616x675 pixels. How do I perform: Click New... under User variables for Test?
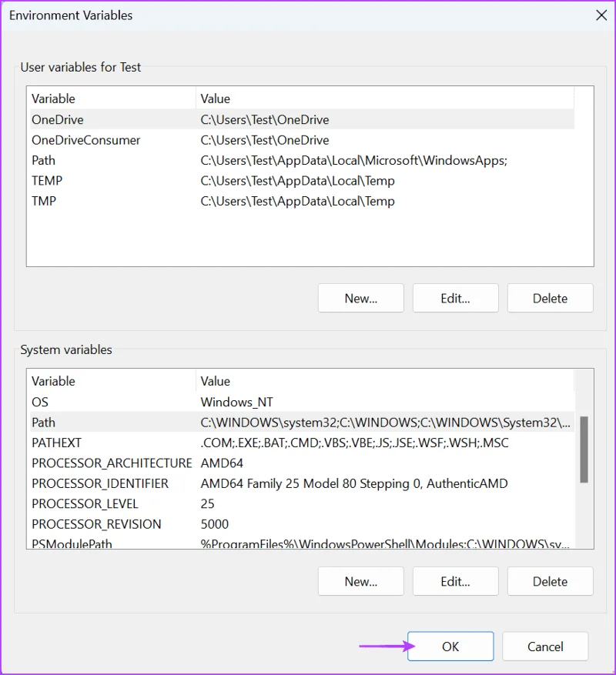click(361, 298)
